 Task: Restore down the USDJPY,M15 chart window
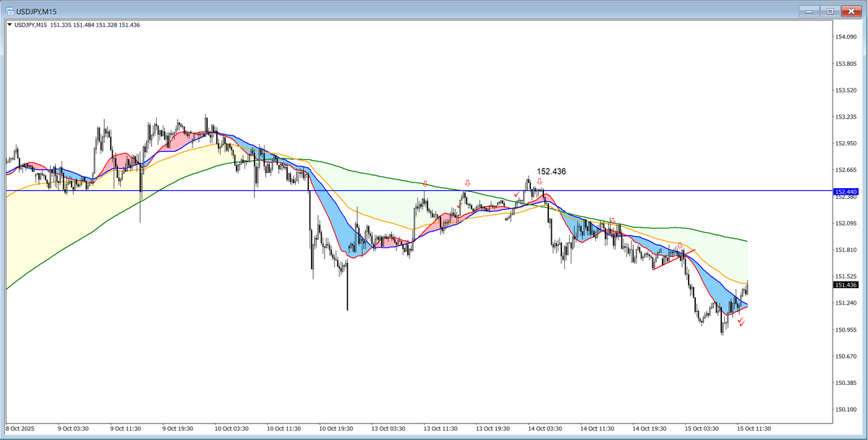[830, 11]
